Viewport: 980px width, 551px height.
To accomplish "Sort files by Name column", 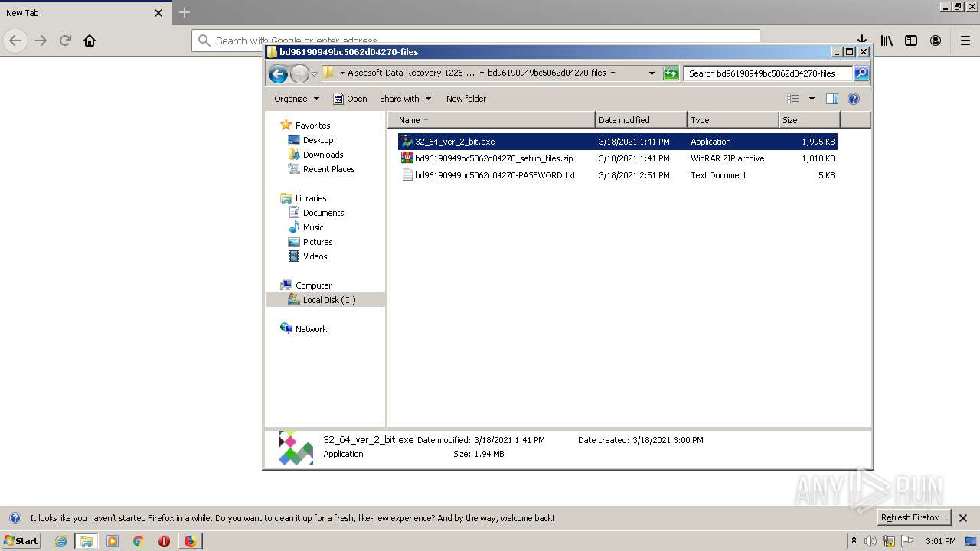I will (492, 120).
